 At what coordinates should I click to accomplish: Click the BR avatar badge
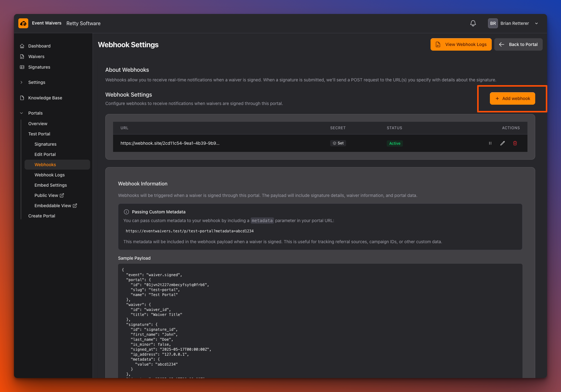pyautogui.click(x=493, y=23)
